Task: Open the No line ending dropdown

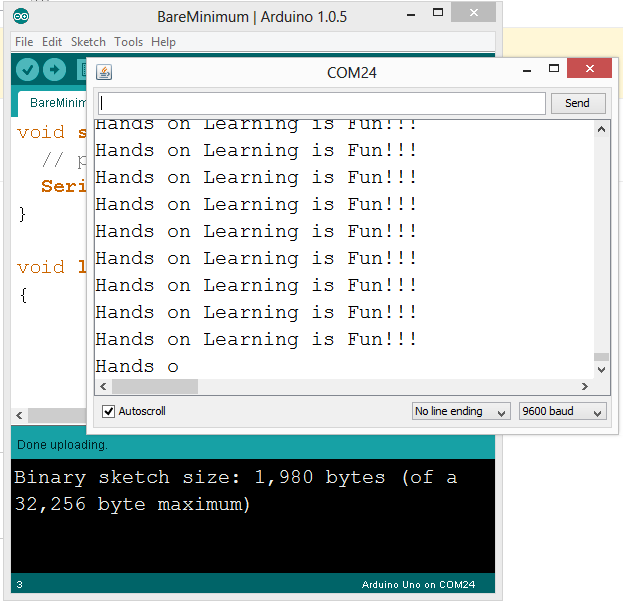Action: coord(461,411)
